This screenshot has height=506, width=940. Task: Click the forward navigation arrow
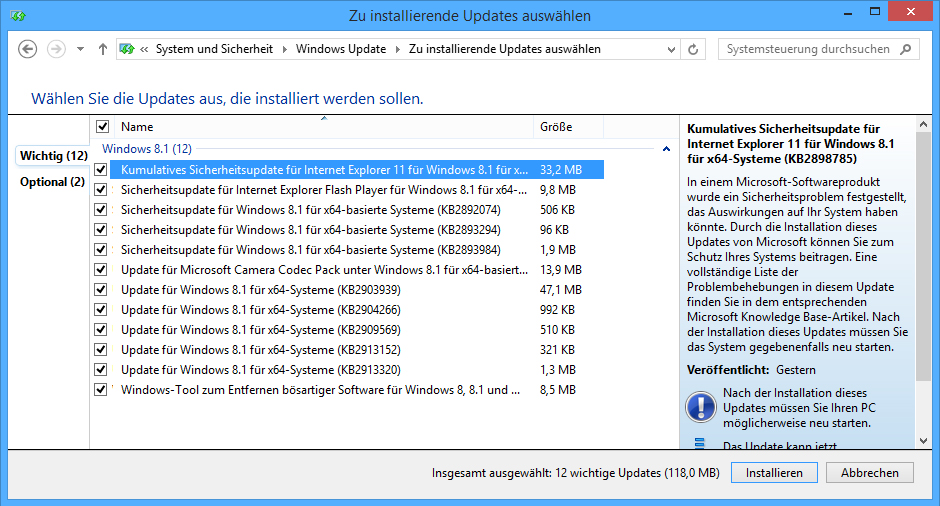[56, 49]
